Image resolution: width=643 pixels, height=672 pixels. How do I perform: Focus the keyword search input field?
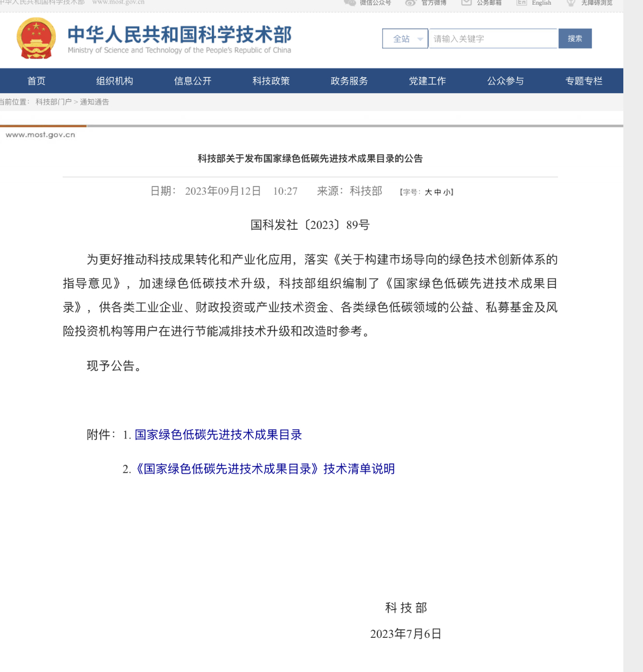coord(493,39)
